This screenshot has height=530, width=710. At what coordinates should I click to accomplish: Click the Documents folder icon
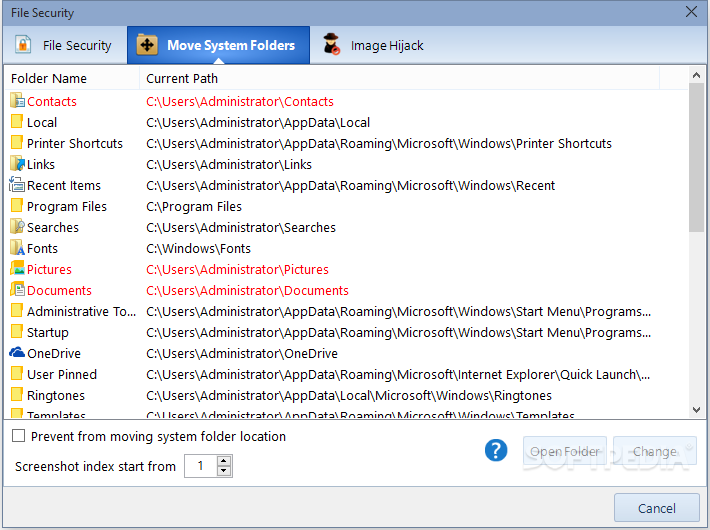coord(17,289)
